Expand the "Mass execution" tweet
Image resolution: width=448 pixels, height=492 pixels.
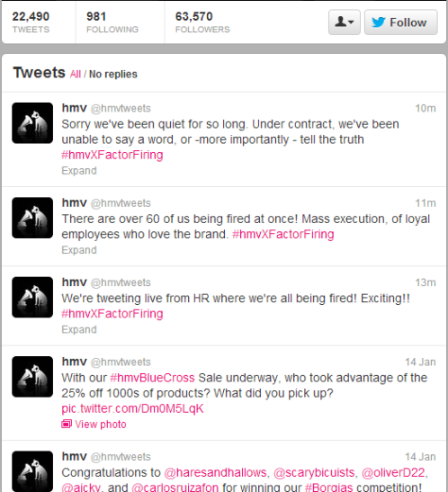(x=79, y=250)
